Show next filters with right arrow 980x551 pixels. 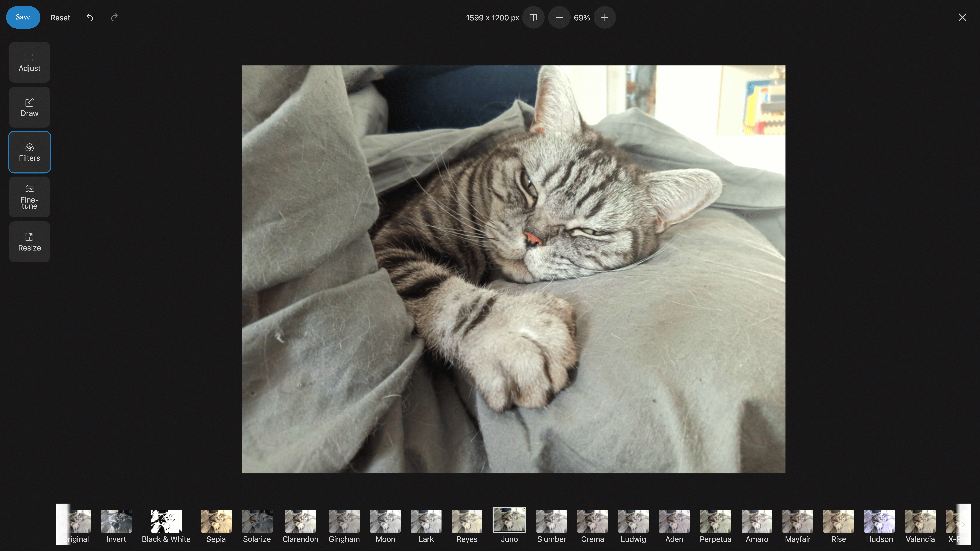click(963, 524)
